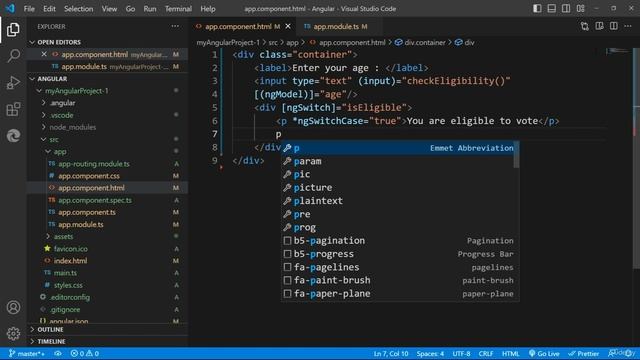Open the Help menu
This screenshot has width=640, height=360.
tap(208, 9)
